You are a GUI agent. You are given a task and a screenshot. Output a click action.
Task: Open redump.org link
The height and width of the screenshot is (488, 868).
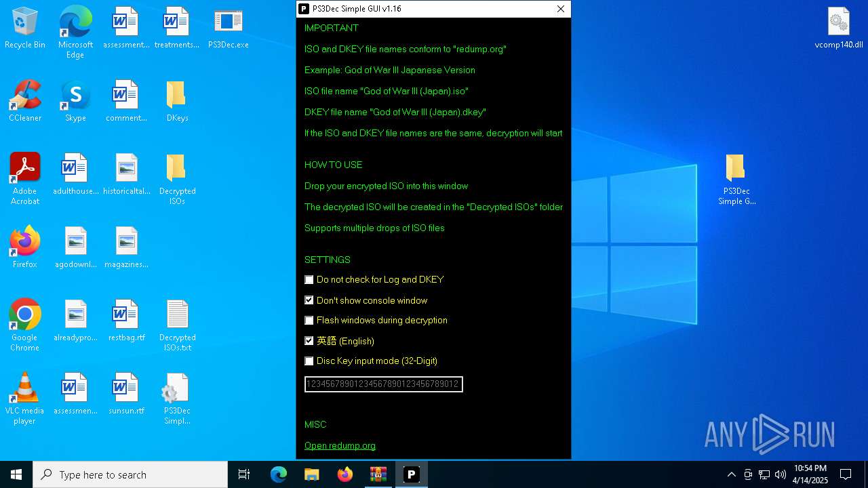340,445
